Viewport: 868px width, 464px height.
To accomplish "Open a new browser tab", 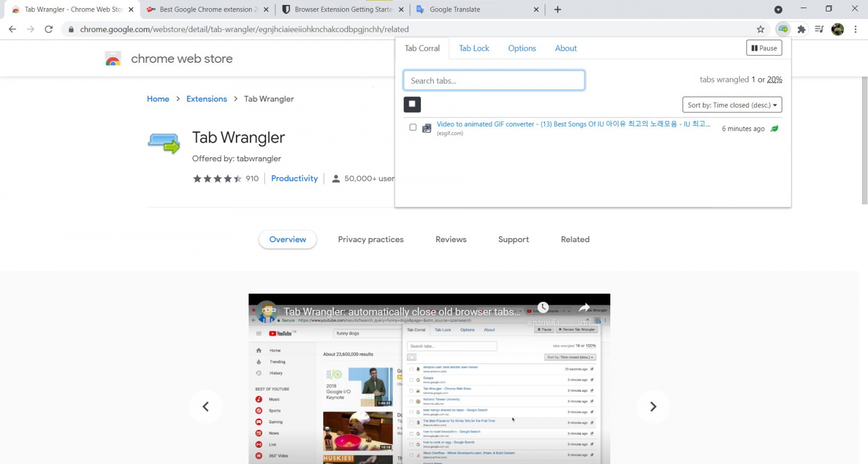I will [558, 9].
